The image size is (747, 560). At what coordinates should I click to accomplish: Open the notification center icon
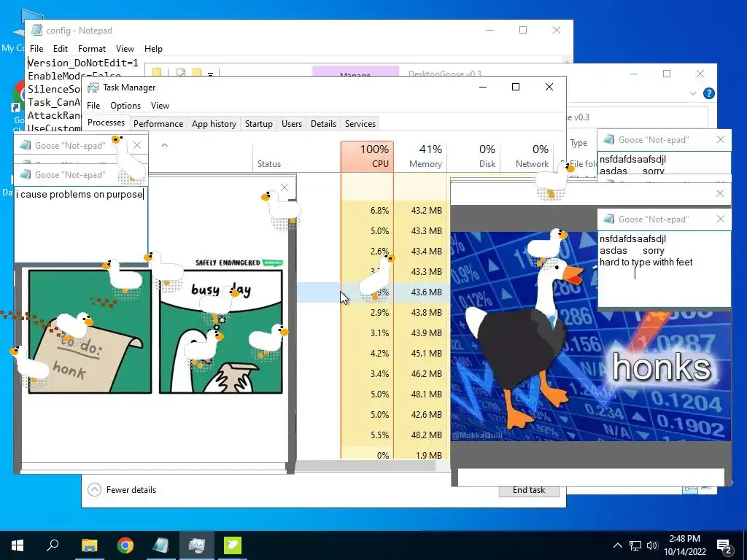tap(724, 545)
